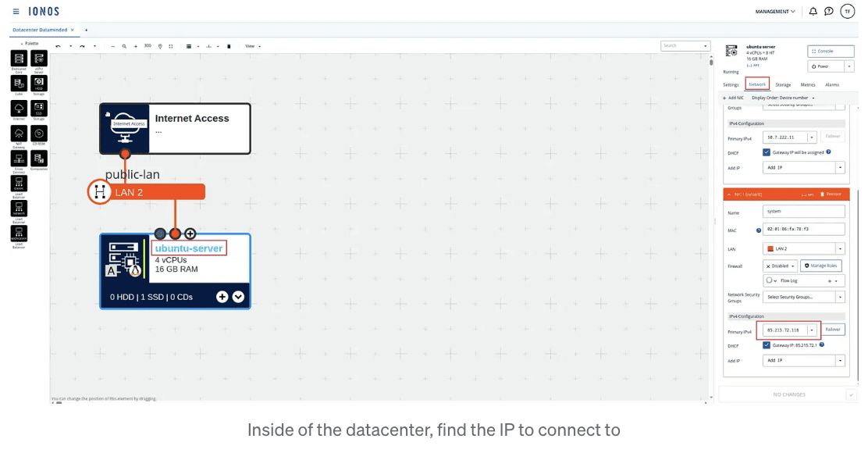
Task: Open Primary IPv4 85.215.72.118 dropdown arrow
Action: pyautogui.click(x=812, y=330)
